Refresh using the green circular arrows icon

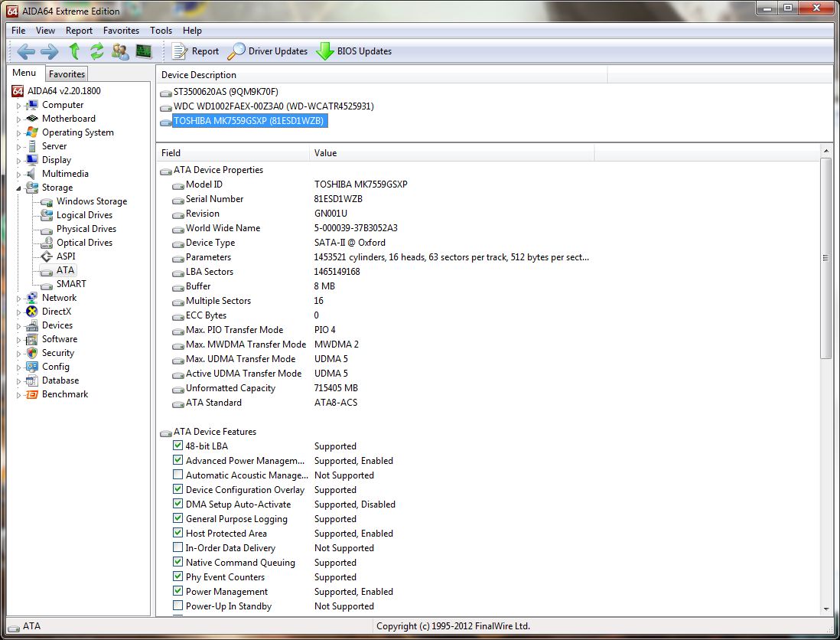pyautogui.click(x=96, y=51)
